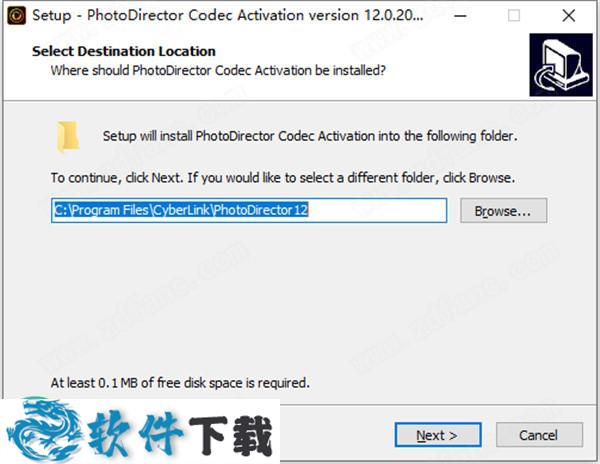600x464 pixels.
Task: Cancel the installation
Action: [538, 435]
